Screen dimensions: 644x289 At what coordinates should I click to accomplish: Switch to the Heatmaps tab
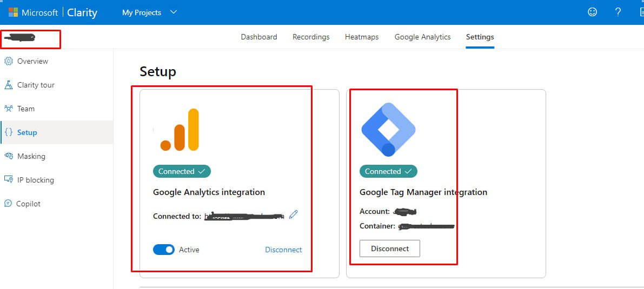[x=362, y=37]
